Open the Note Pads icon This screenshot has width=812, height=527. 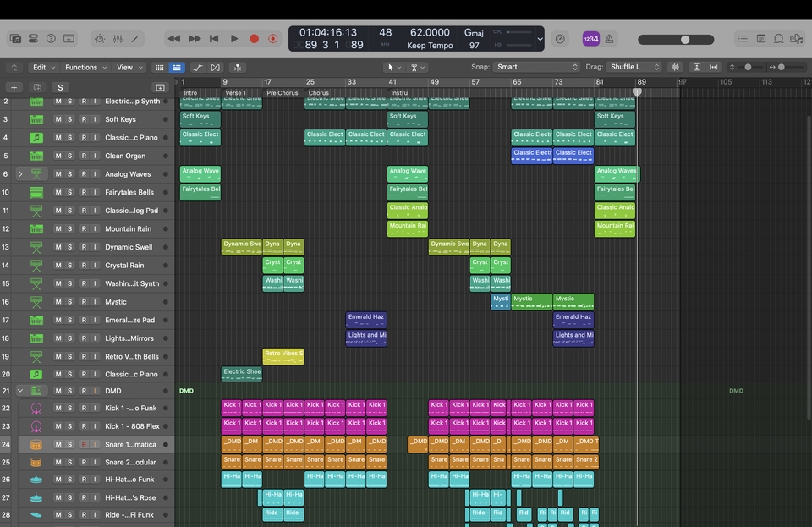760,39
